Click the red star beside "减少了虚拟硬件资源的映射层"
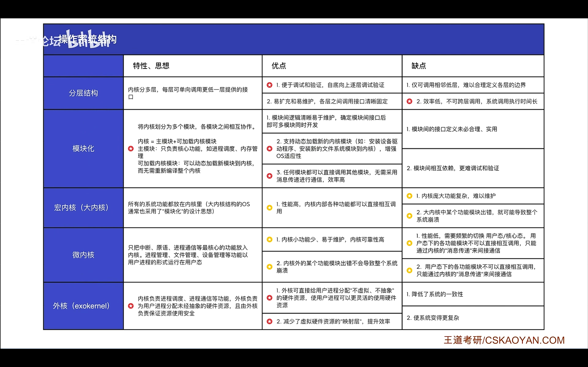 point(269,322)
